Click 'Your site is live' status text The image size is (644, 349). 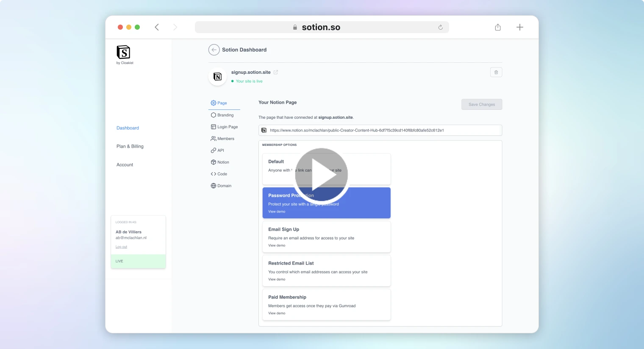coord(249,81)
